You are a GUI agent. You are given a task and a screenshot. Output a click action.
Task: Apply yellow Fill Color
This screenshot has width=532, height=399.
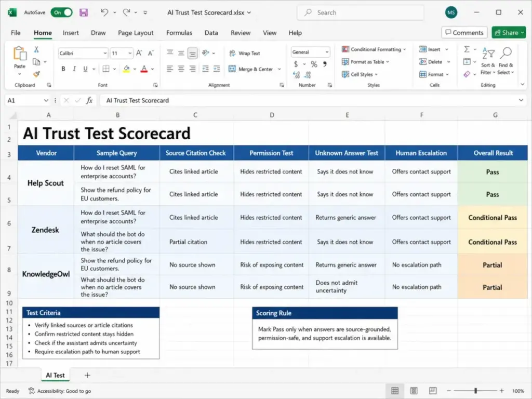tap(126, 69)
